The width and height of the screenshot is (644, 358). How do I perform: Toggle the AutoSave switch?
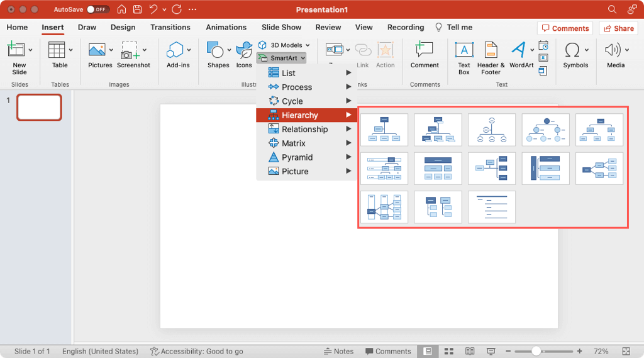[x=97, y=9]
